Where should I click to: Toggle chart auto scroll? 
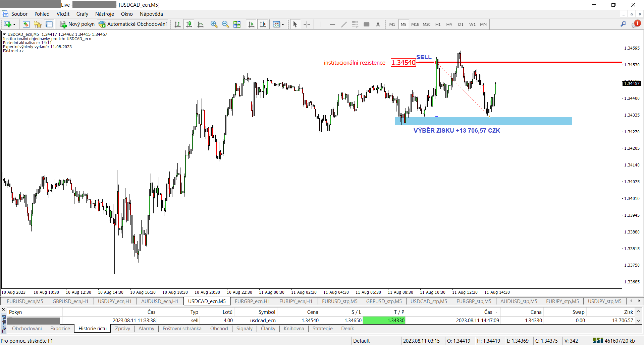pyautogui.click(x=251, y=24)
